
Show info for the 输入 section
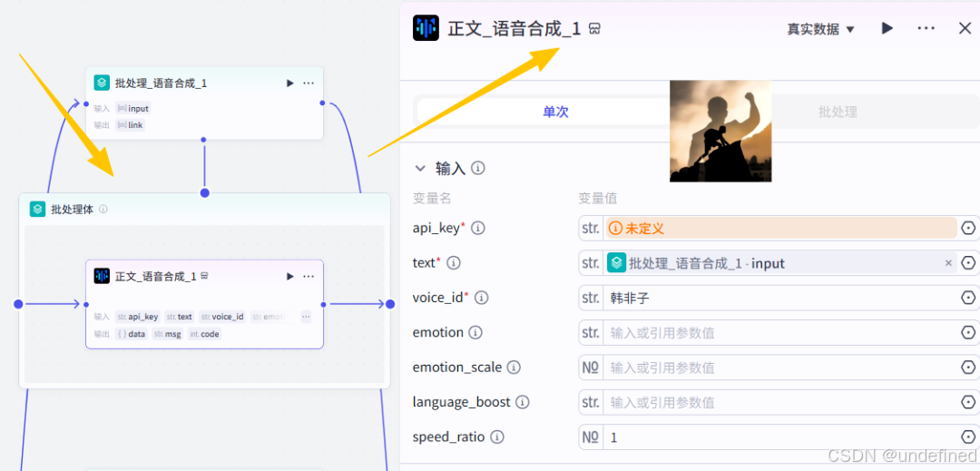(x=478, y=168)
